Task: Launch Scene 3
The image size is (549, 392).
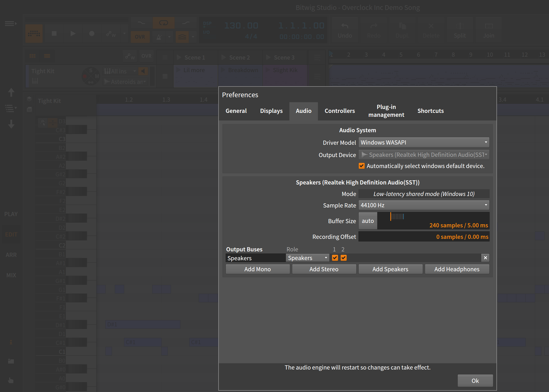Action: coord(268,57)
